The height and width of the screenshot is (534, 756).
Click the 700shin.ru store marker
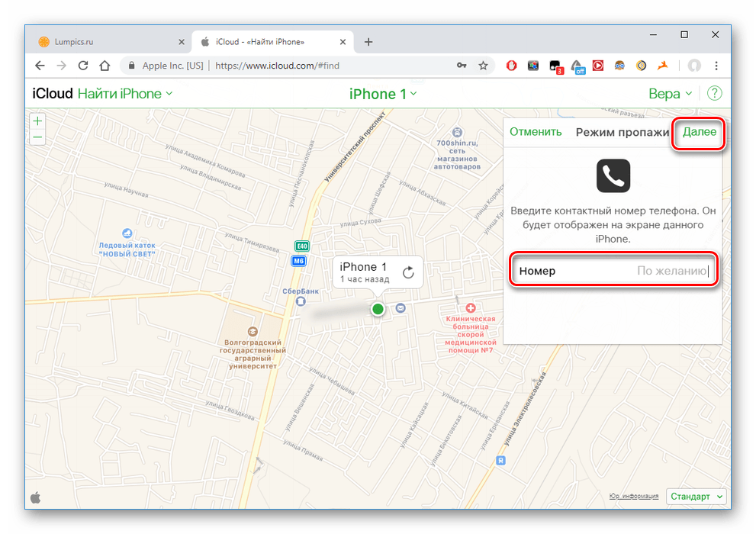(x=457, y=132)
